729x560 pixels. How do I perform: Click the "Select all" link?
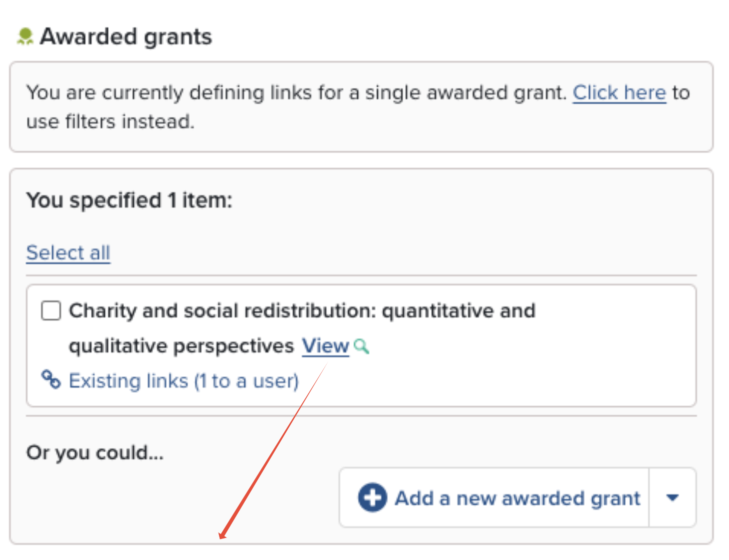pyautogui.click(x=68, y=253)
